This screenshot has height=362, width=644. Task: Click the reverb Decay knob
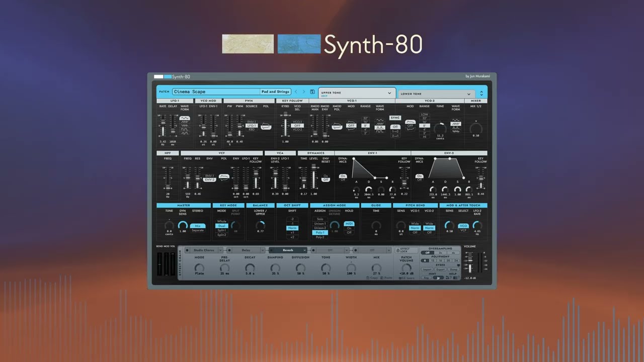click(x=250, y=268)
